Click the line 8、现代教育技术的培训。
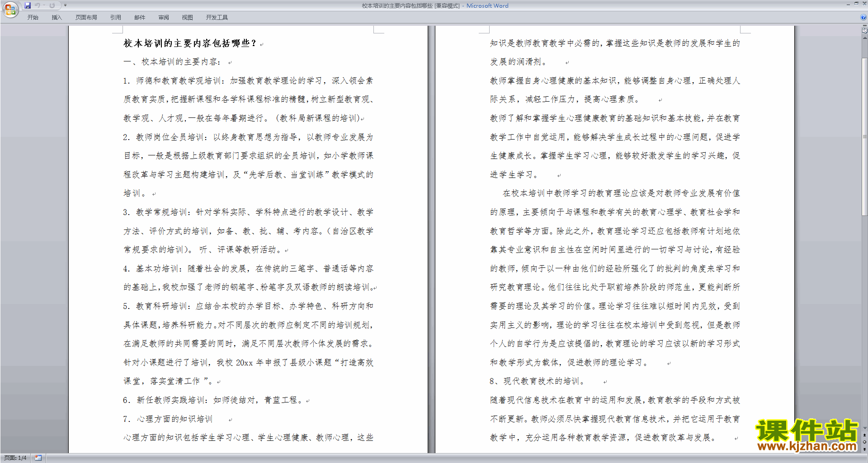 [x=538, y=381]
